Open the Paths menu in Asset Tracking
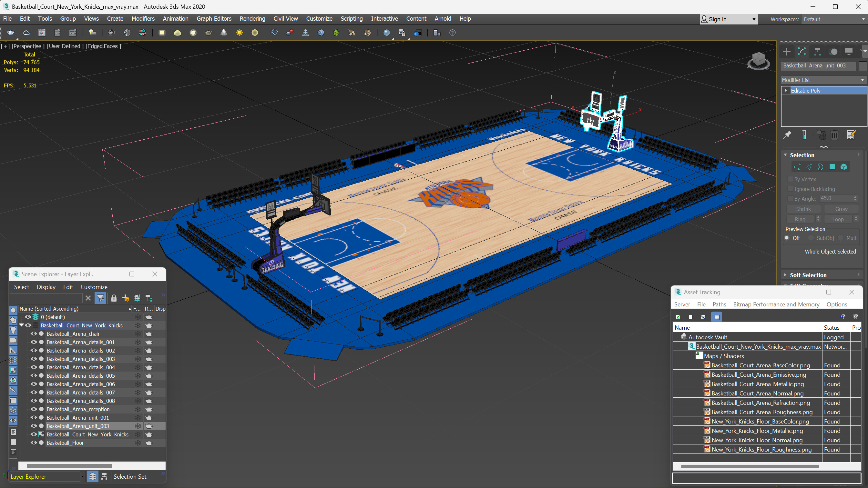 click(719, 304)
